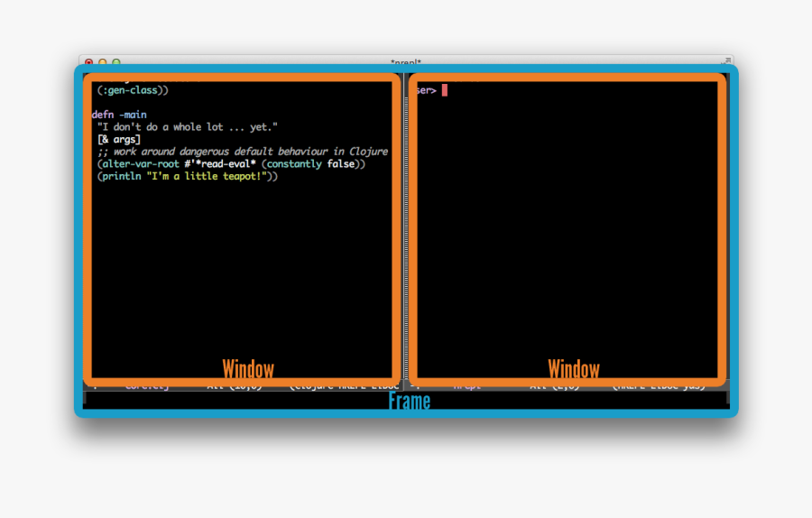Click the "(:gen-class))" line
This screenshot has width=812, height=518.
tap(134, 90)
